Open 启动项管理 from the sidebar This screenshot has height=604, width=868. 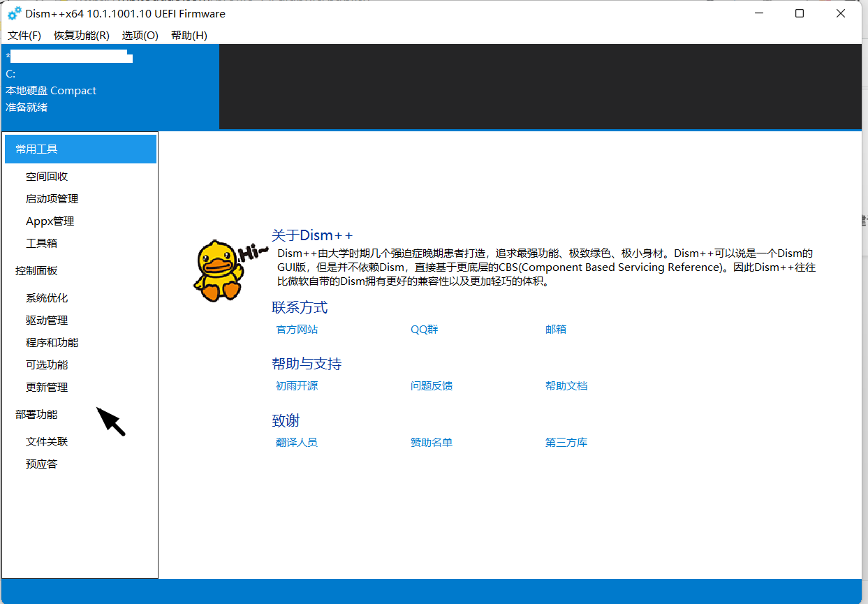[x=52, y=199]
